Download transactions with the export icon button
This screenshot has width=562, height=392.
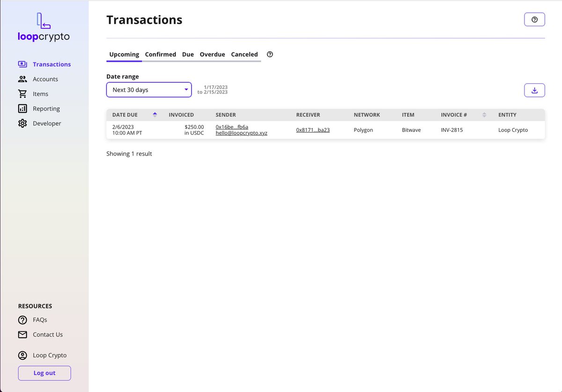coord(534,90)
